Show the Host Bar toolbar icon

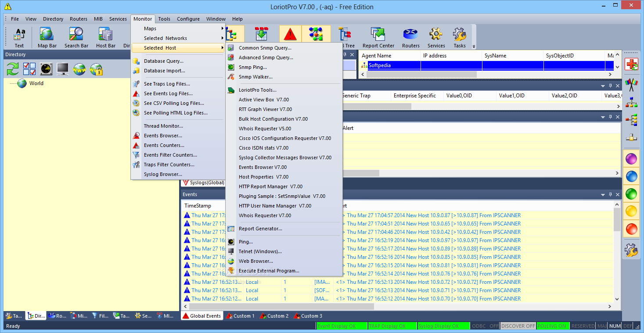point(106,37)
